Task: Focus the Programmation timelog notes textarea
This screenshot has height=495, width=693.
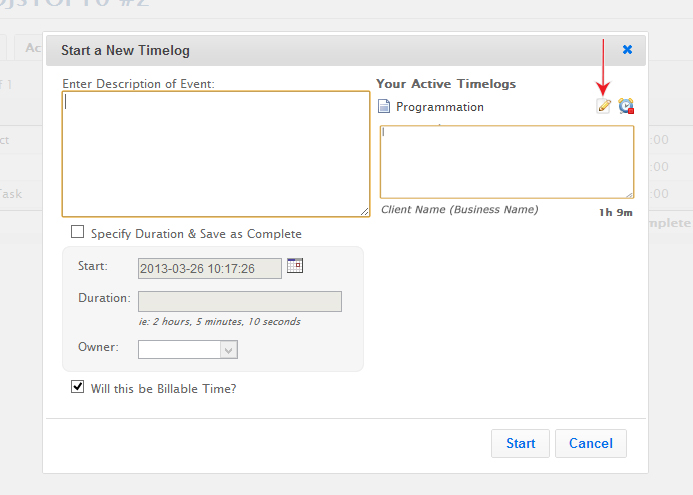Action: 505,161
